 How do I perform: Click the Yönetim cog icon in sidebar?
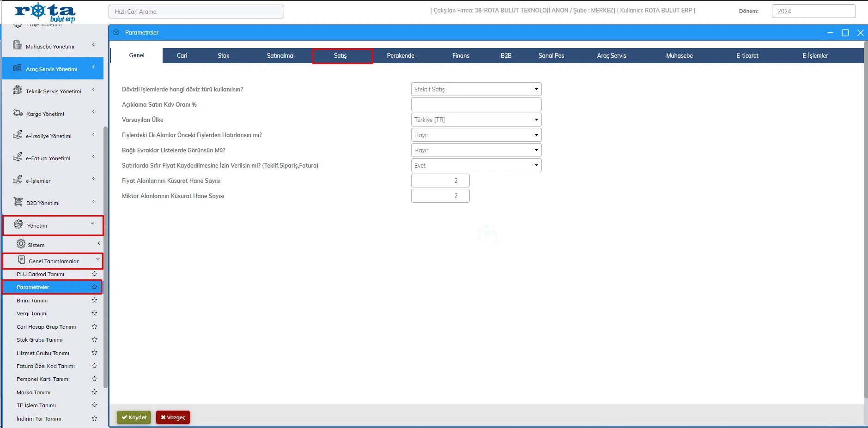click(18, 225)
